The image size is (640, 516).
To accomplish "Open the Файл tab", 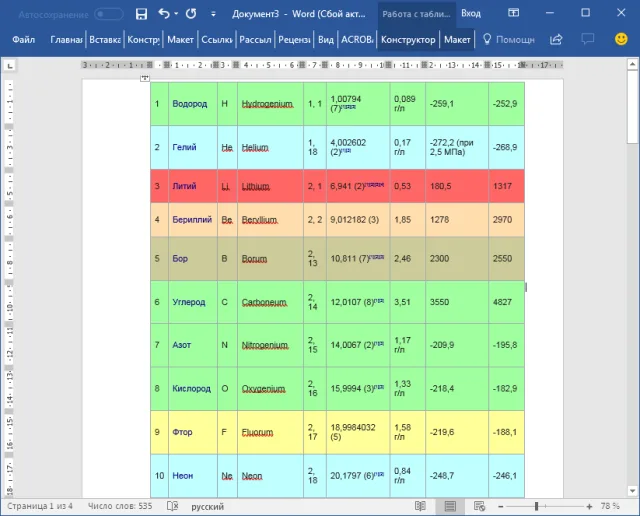I will pyautogui.click(x=24, y=40).
